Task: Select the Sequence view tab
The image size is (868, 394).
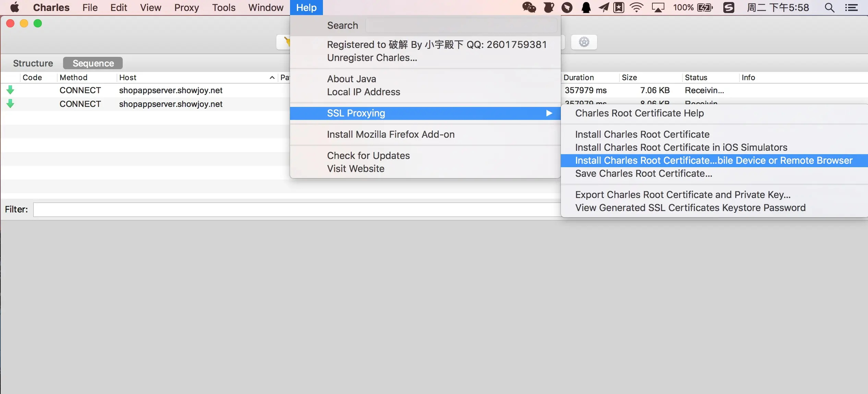Action: (x=93, y=63)
